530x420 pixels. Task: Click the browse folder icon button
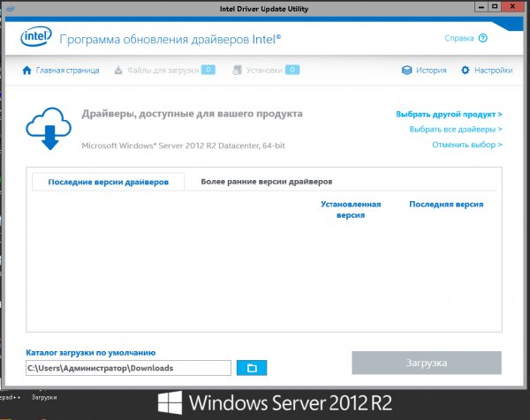[252, 368]
